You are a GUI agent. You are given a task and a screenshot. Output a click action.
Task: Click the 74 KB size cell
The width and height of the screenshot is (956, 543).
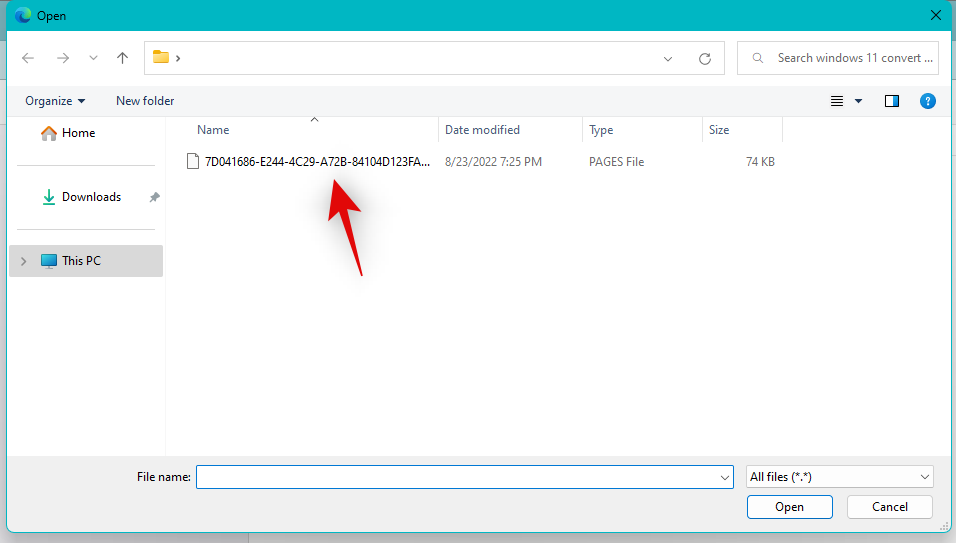pyautogui.click(x=760, y=161)
